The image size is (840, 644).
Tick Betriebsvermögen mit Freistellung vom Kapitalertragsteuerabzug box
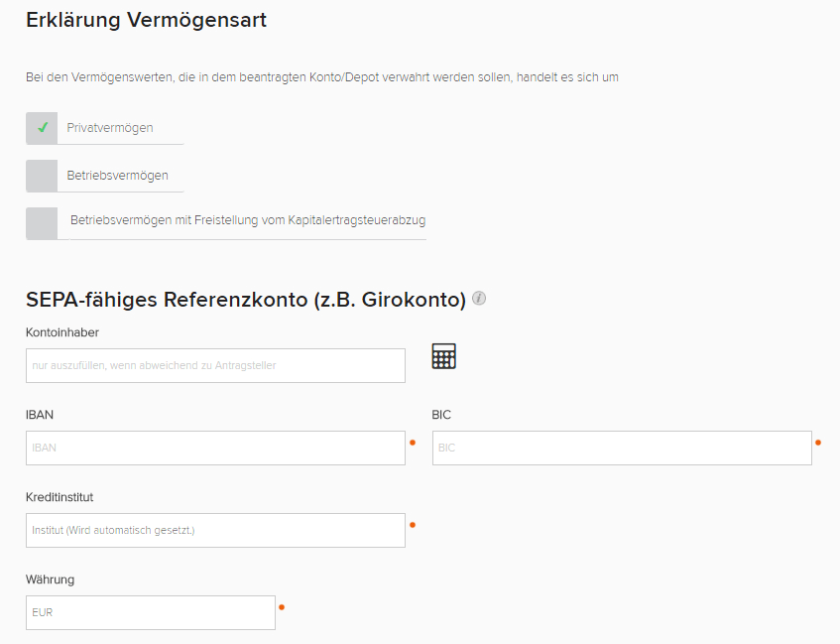42,223
